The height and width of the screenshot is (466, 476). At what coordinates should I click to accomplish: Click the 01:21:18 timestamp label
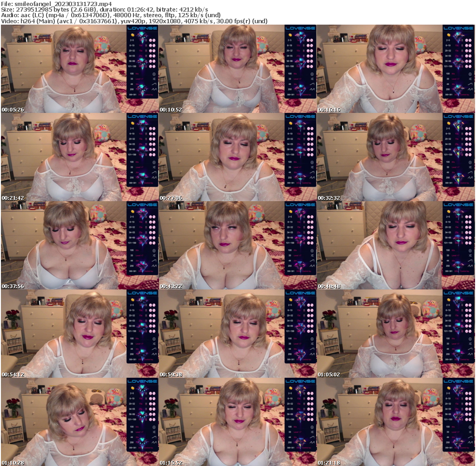point(329,463)
